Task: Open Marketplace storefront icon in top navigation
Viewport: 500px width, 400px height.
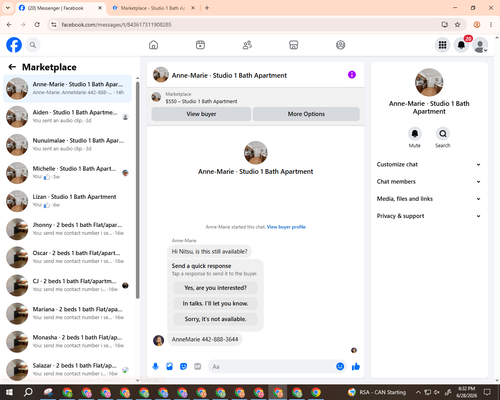Action: pos(294,45)
